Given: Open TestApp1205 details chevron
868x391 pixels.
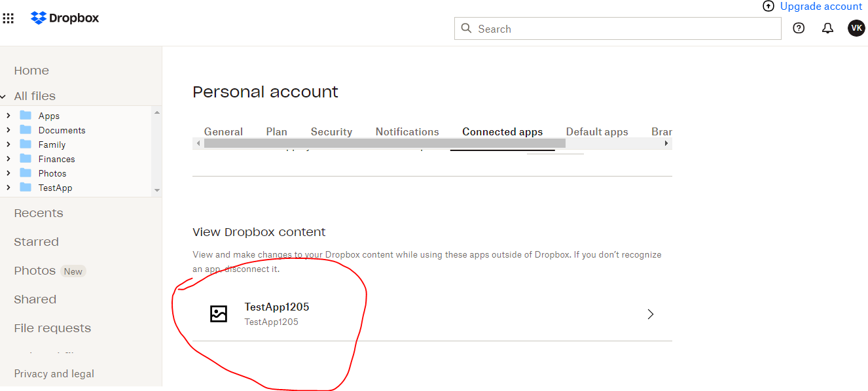Looking at the screenshot, I should (x=651, y=314).
